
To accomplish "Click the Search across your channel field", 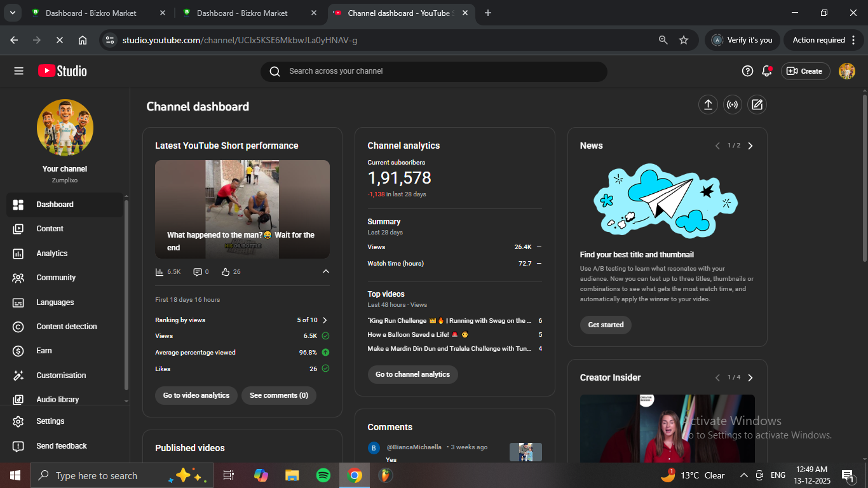I will point(438,71).
